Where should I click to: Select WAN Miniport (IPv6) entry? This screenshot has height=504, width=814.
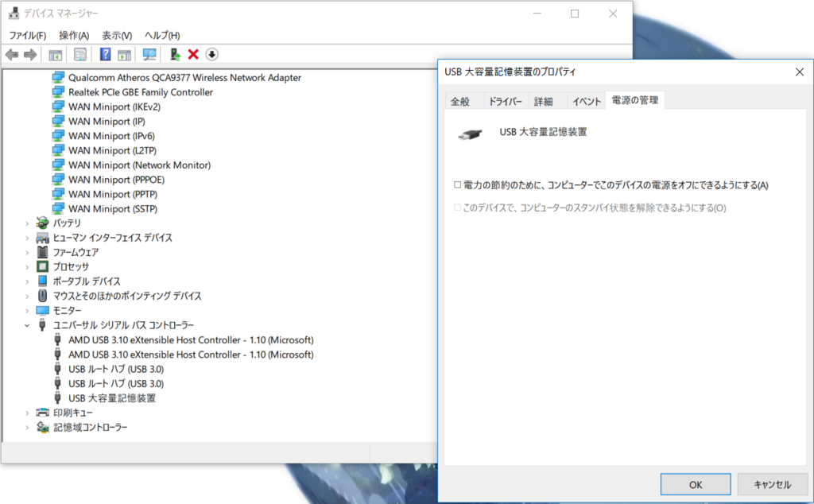111,135
